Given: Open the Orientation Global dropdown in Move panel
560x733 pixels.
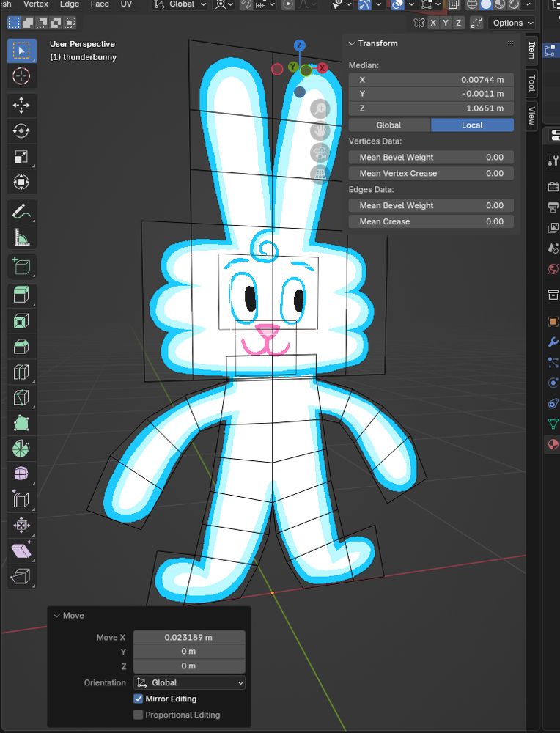Looking at the screenshot, I should 189,682.
